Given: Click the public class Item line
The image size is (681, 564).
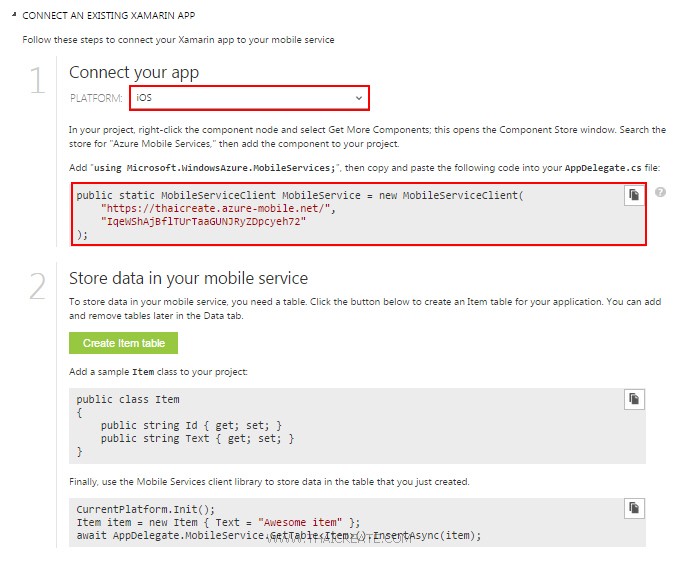Looking at the screenshot, I should click(x=128, y=399).
